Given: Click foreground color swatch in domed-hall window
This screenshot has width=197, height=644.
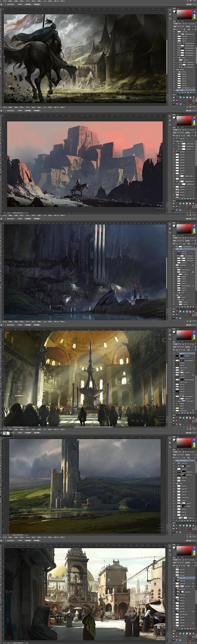Looking at the screenshot, I should coord(174,332).
